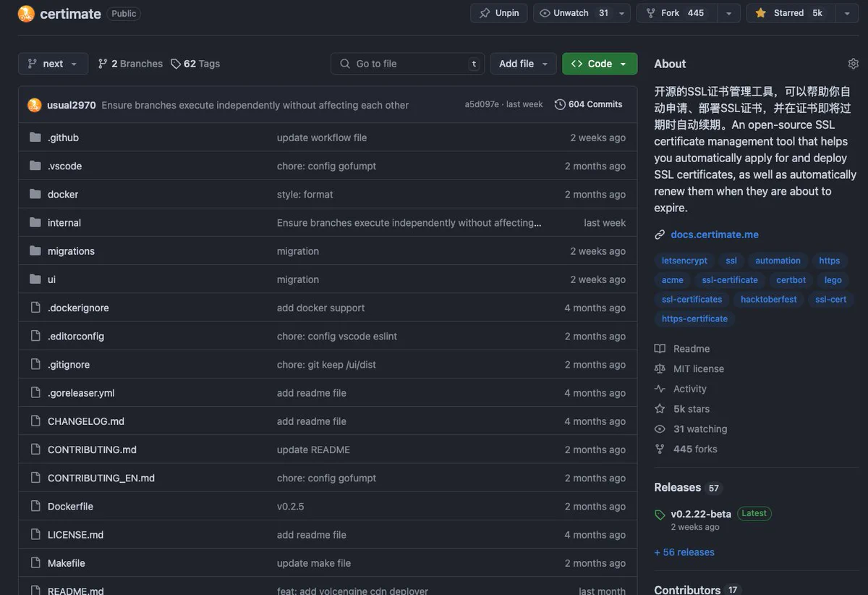Fork the repository with Fork 445 button
Viewport: 868px width, 595px height.
click(x=677, y=13)
